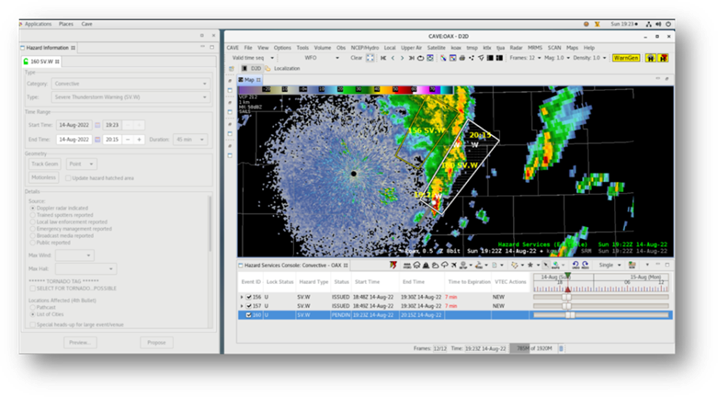Click the End Time 20:15 field
Screen dimensions: 718x397
112,139
